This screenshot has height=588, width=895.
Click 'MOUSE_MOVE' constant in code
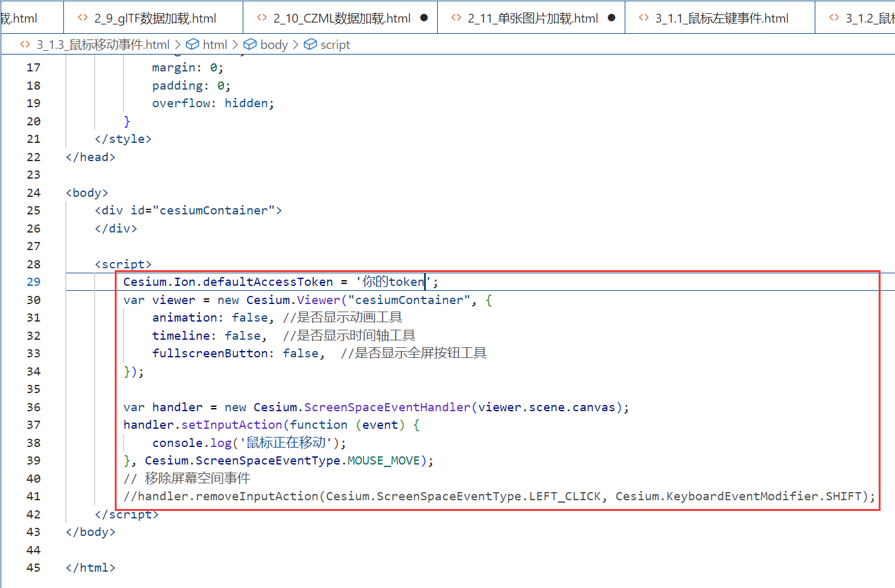384,461
